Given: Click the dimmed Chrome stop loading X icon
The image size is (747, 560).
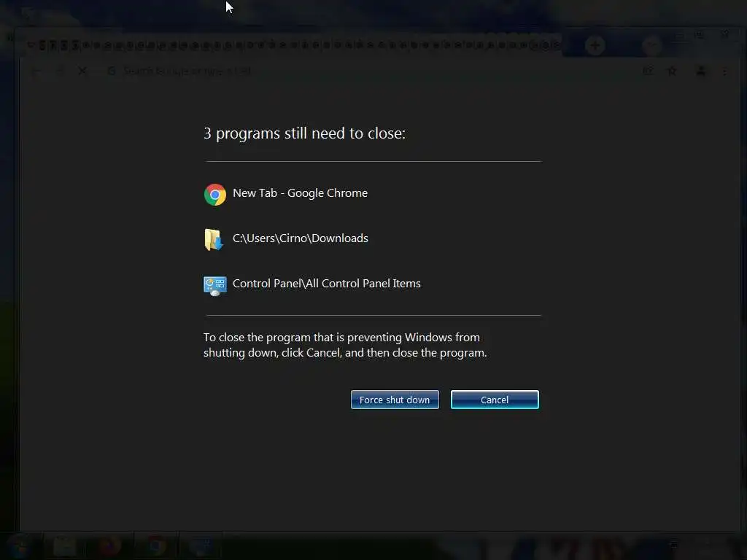Looking at the screenshot, I should pos(82,71).
